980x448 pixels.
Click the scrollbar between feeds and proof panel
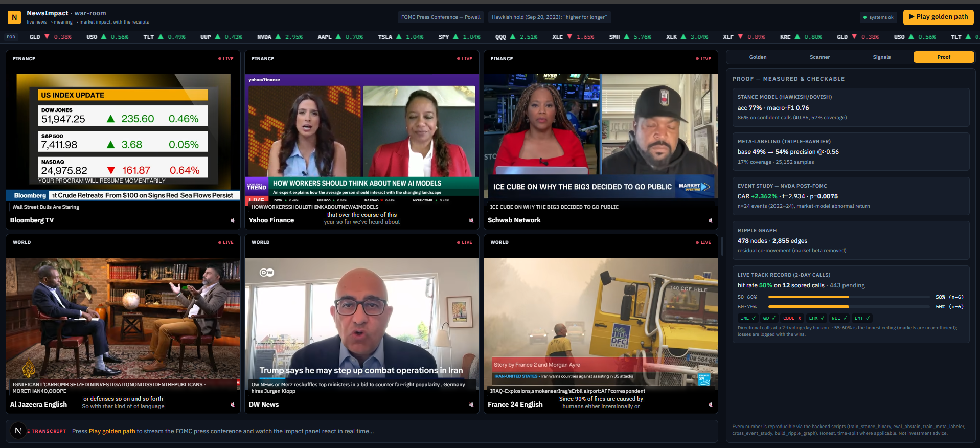(x=722, y=246)
